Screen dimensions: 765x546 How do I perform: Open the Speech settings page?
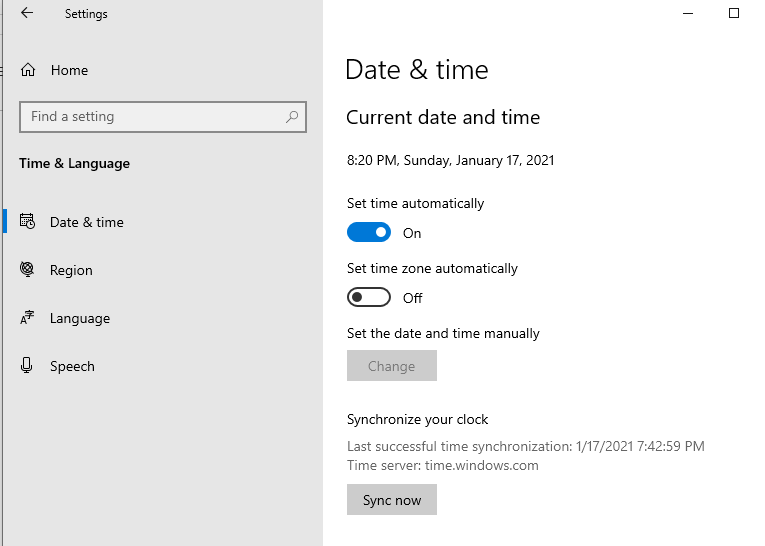(72, 366)
